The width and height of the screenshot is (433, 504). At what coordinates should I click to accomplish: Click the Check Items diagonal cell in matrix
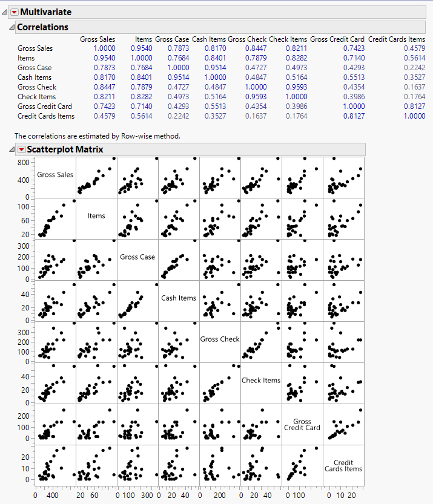(261, 383)
